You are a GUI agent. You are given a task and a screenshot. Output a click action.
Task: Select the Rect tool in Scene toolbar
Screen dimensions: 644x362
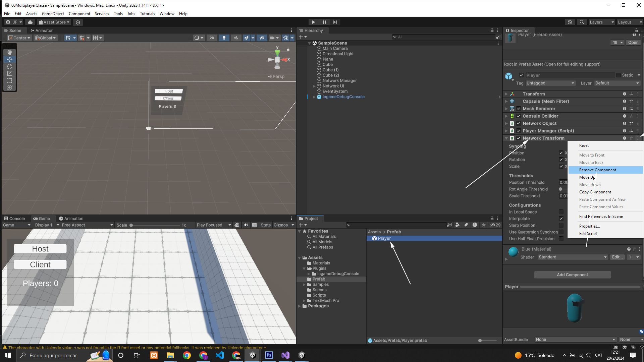pos(10,80)
